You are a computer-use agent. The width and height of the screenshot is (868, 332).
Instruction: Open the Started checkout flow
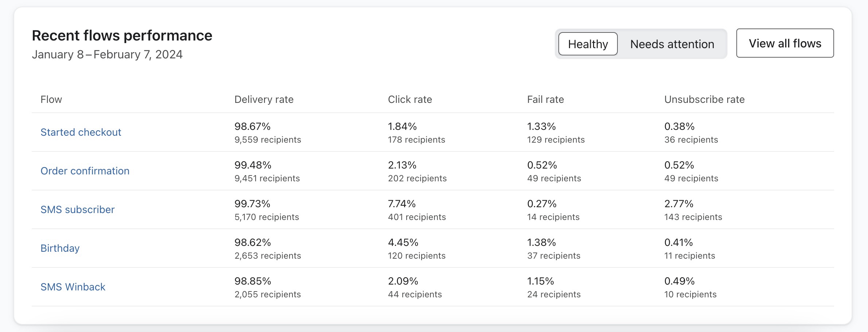(81, 132)
